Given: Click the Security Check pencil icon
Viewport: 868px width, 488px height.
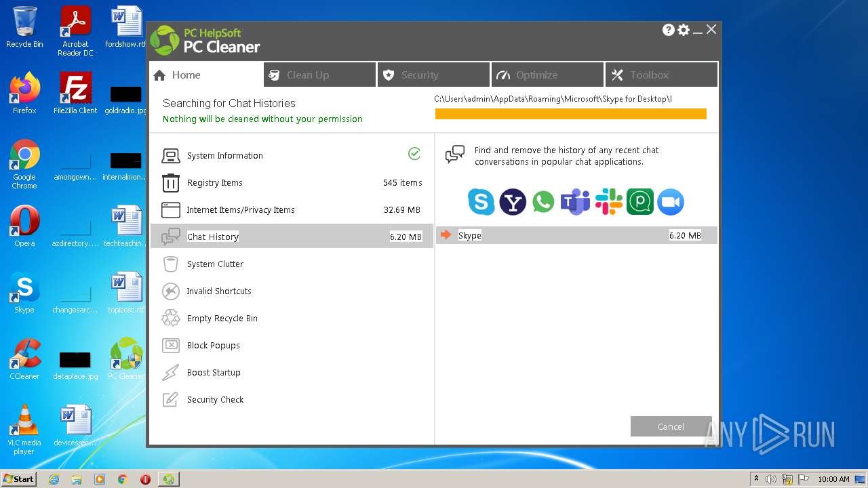Looking at the screenshot, I should coord(170,400).
